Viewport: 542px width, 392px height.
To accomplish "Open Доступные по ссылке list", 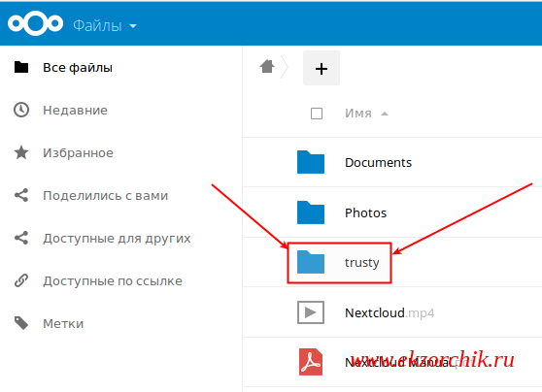I will tap(113, 280).
